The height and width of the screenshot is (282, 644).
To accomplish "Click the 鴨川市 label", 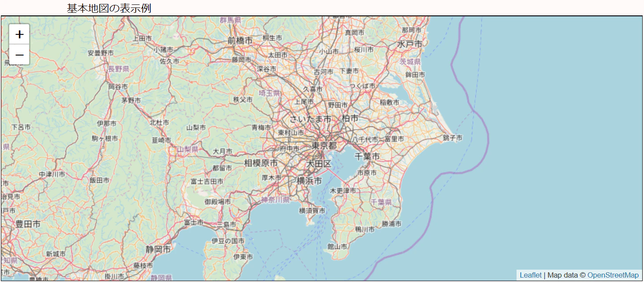I will point(365,230).
